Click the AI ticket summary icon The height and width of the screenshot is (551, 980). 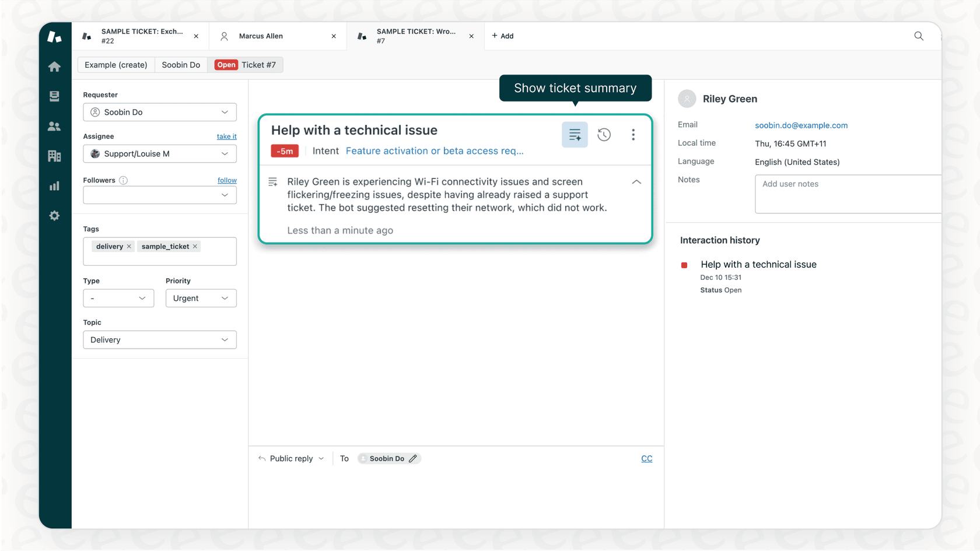pyautogui.click(x=575, y=134)
